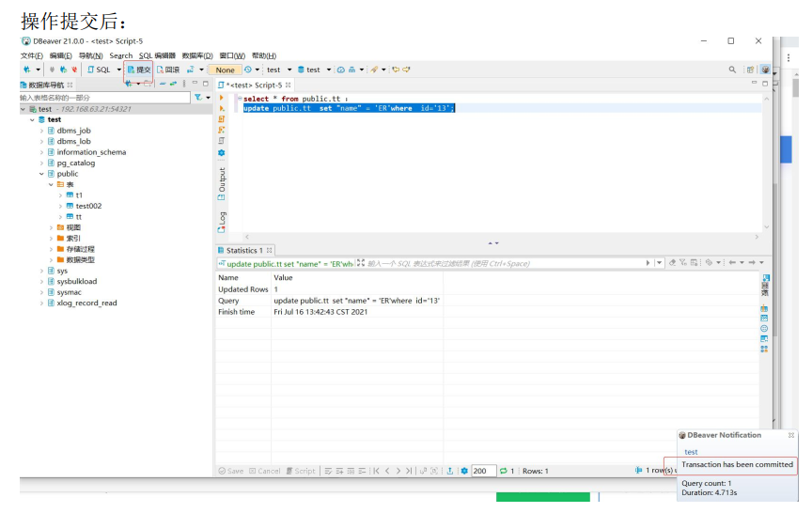Open the 编辑(E) menu
This screenshot has height=513, width=812.
point(60,55)
